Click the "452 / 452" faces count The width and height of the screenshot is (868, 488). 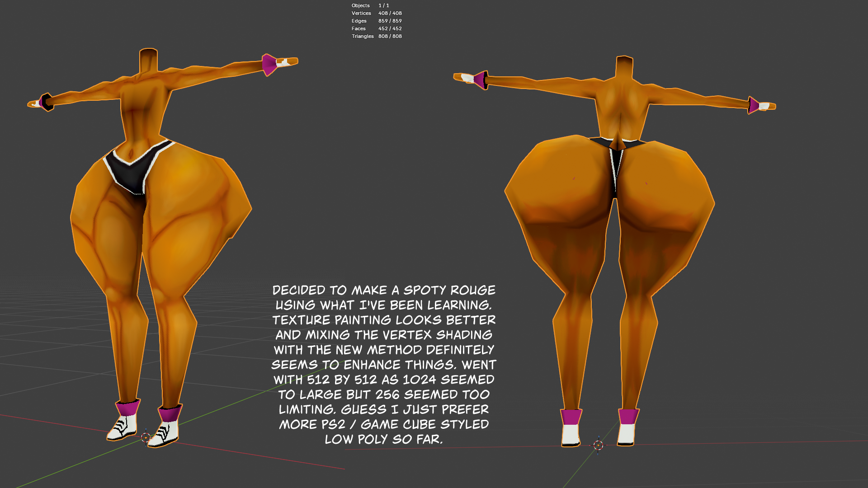click(x=390, y=28)
